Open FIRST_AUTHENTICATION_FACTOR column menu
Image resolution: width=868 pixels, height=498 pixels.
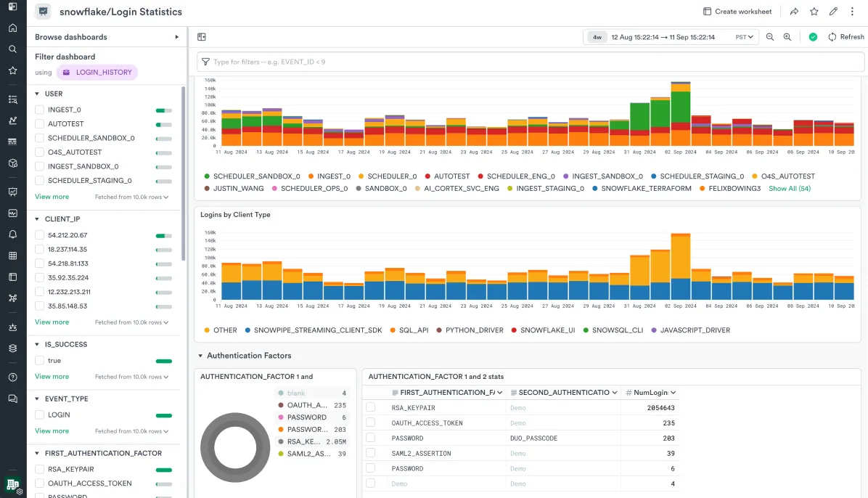tap(500, 393)
